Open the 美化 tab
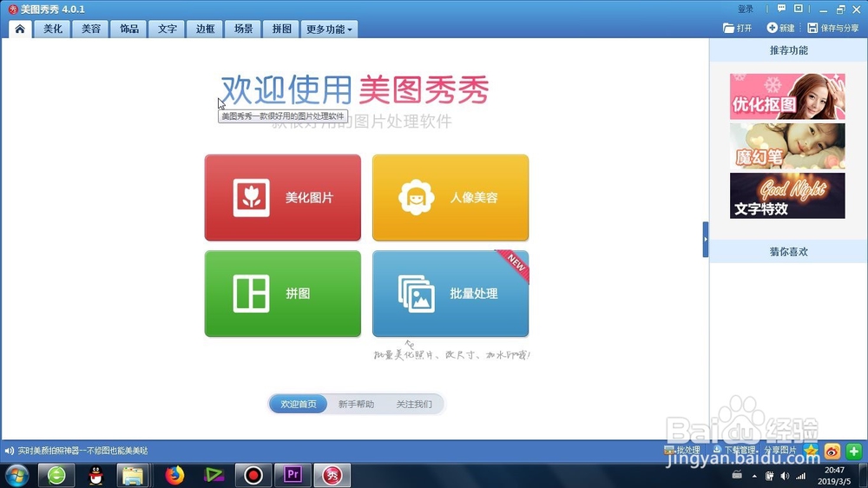 click(x=53, y=29)
